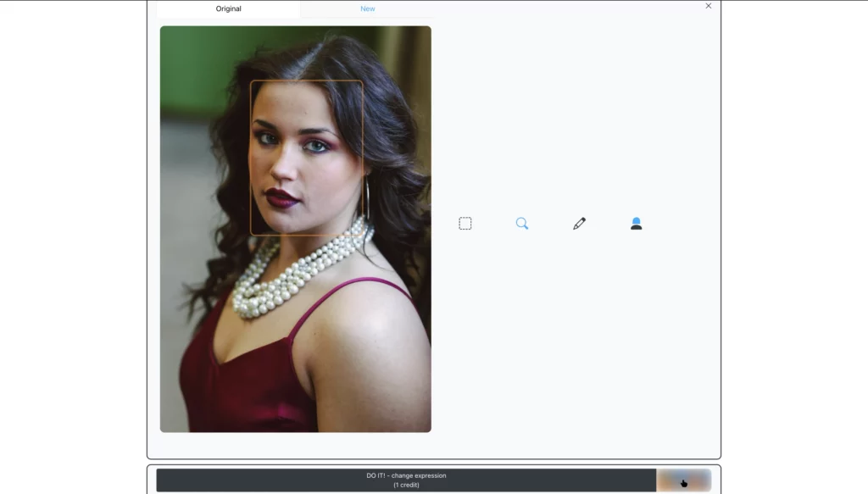Click the blue search magnifier icon
This screenshot has width=868, height=494.
click(x=522, y=223)
